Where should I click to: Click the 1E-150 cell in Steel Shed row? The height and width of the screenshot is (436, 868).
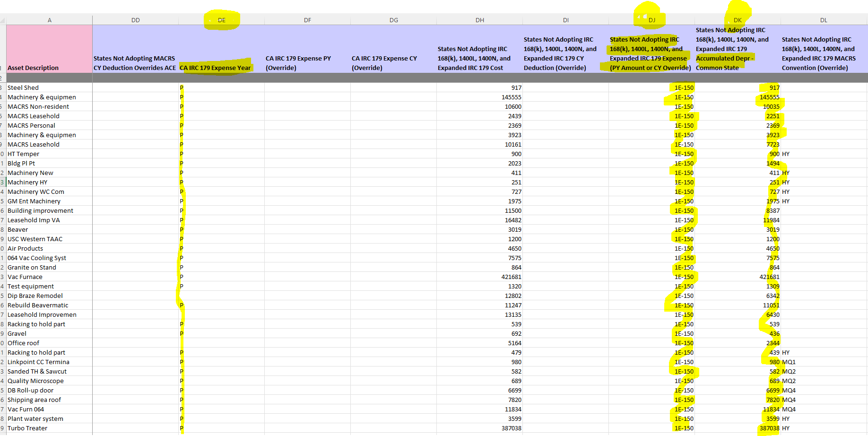click(651, 87)
